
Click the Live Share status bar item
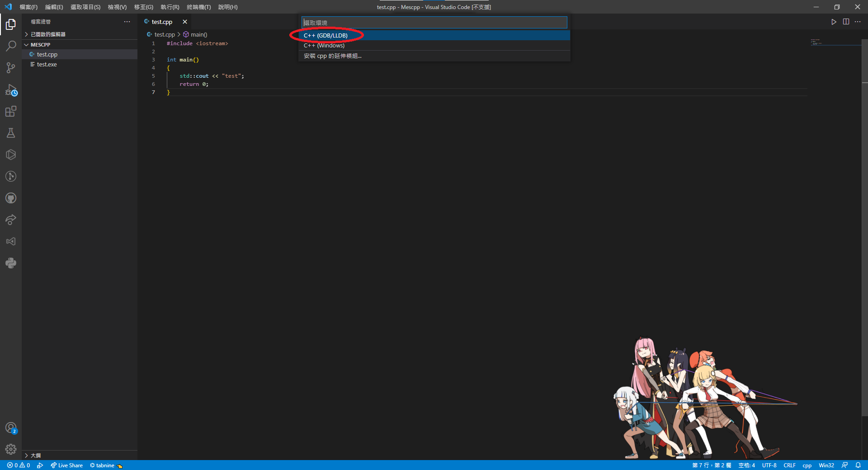[66, 465]
